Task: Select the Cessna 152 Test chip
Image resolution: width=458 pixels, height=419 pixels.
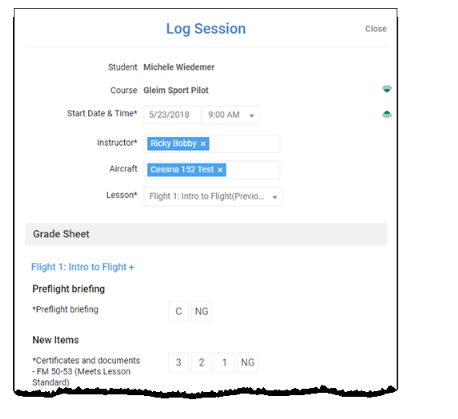Action: click(182, 170)
